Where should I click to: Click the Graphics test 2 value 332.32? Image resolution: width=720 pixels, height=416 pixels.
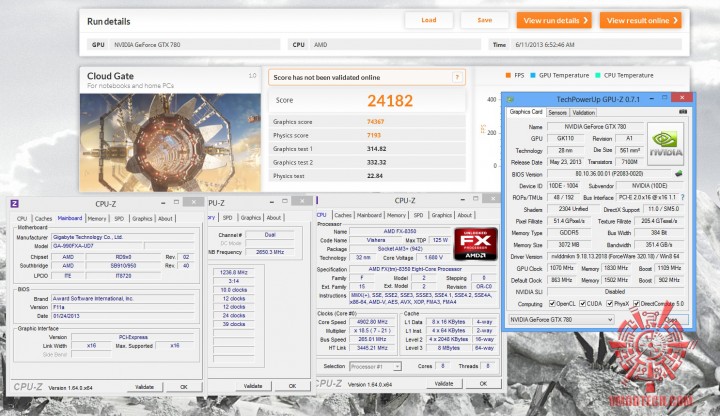[x=376, y=163]
